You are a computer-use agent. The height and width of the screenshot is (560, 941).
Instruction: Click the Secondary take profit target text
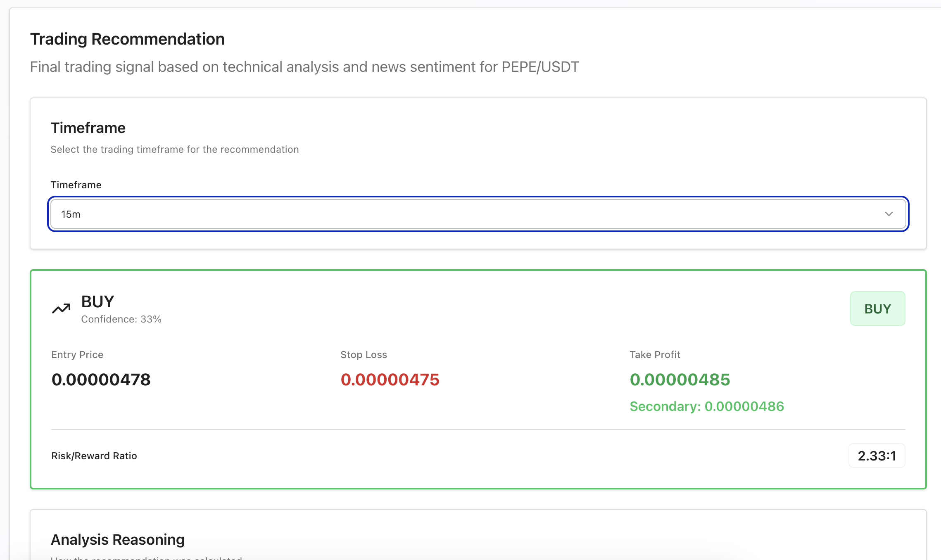tap(706, 406)
